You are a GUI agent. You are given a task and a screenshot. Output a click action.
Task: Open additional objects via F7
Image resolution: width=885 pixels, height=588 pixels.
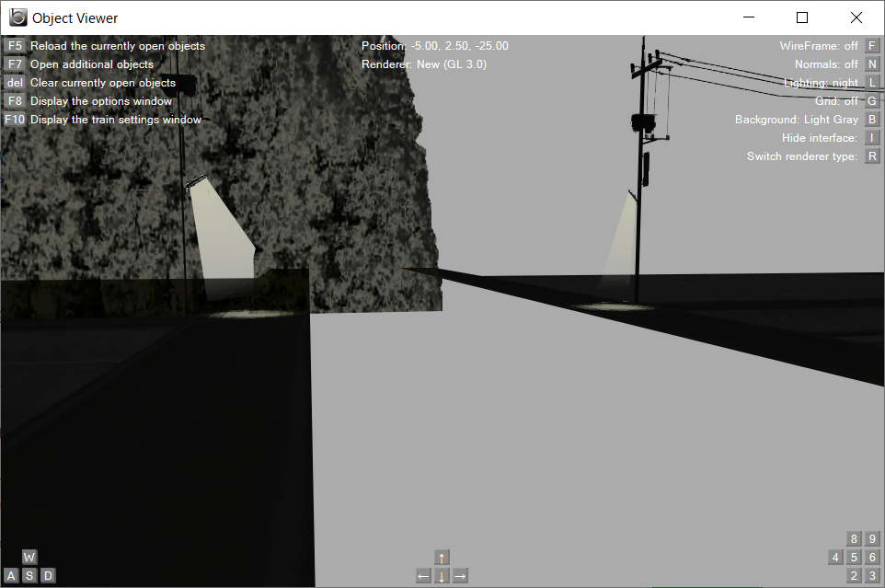point(13,63)
